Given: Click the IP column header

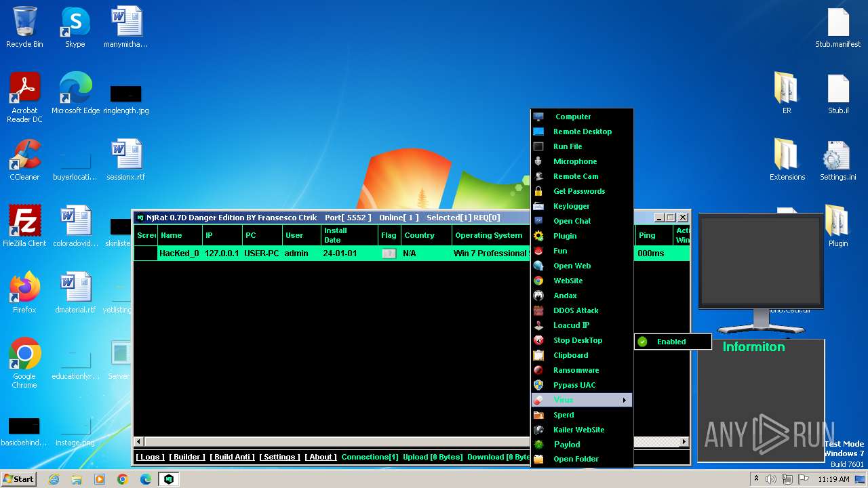Looking at the screenshot, I should pyautogui.click(x=222, y=235).
